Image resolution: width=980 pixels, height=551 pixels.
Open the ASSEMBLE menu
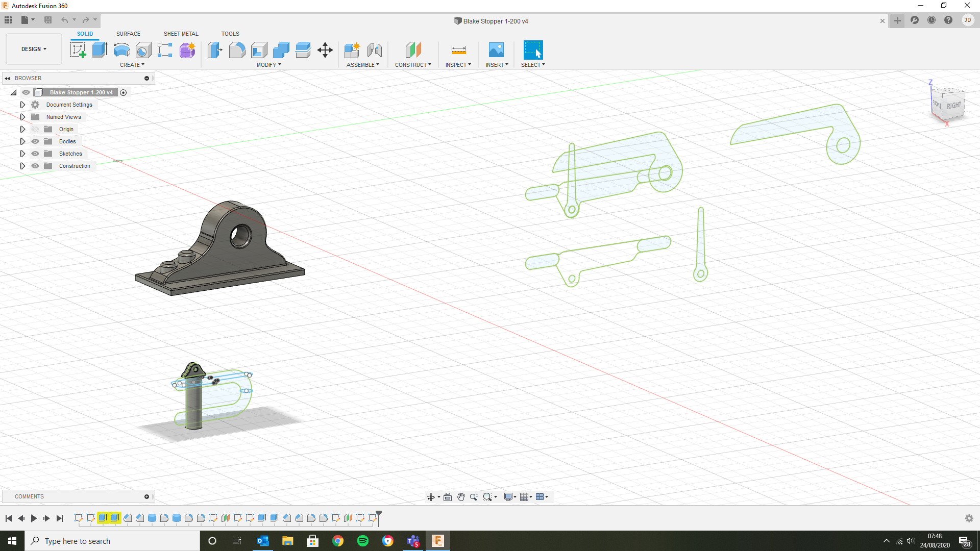coord(363,65)
